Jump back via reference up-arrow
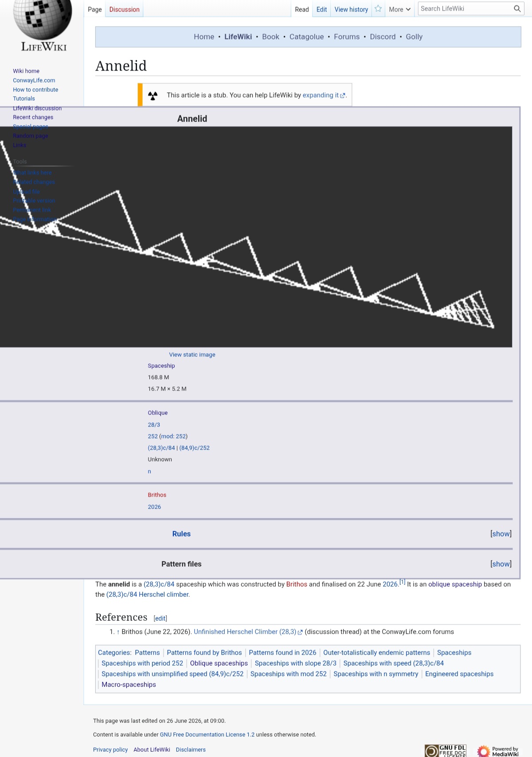The width and height of the screenshot is (532, 757). [118, 632]
